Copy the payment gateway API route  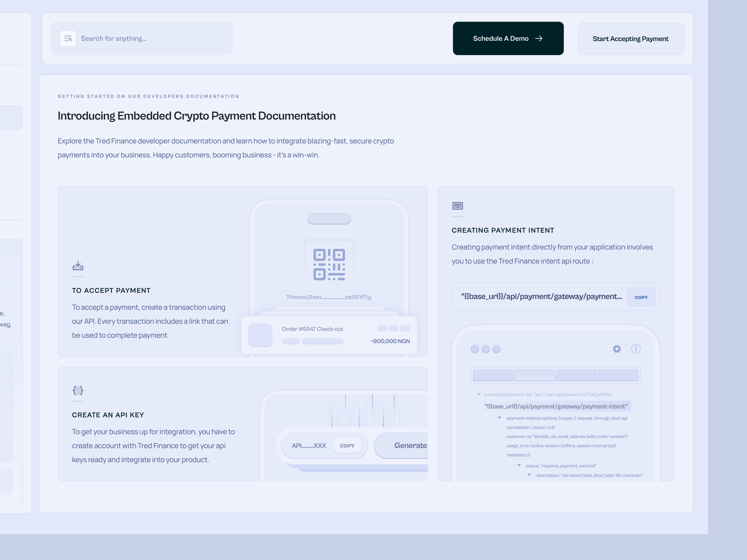click(x=641, y=297)
